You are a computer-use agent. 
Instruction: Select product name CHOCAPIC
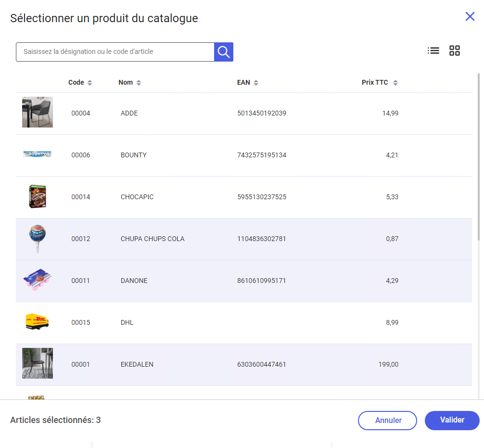(x=137, y=197)
